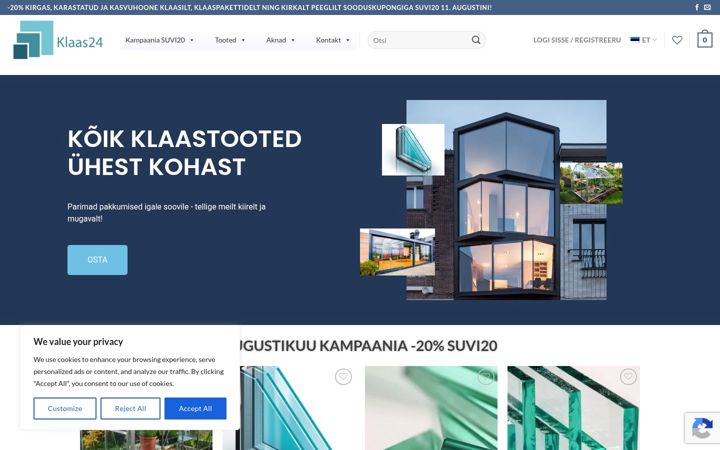Screen dimensions: 720x450
Task: Click the 'Parimad pakkumised igale soovile' text
Action: tap(167, 213)
